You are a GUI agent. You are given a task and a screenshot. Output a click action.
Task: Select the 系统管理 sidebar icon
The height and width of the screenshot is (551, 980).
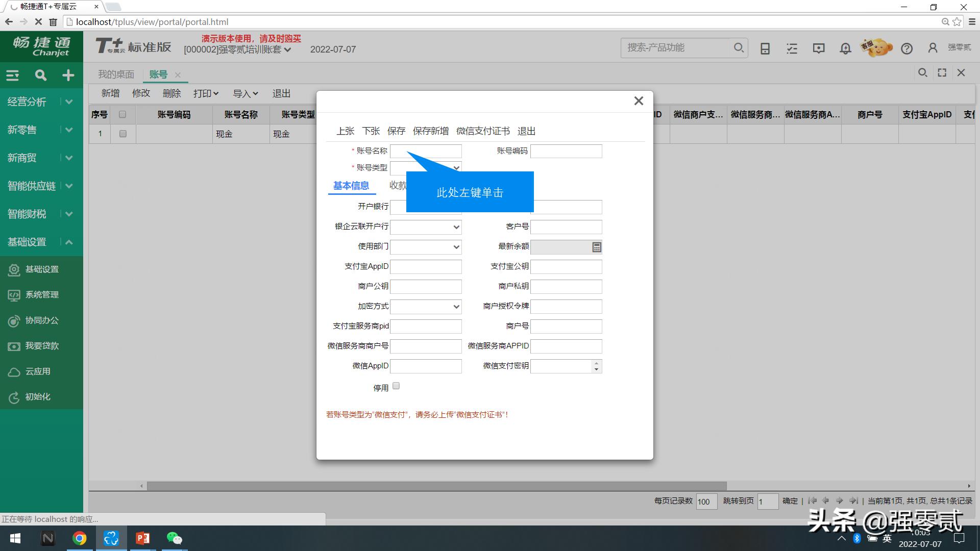tap(14, 295)
